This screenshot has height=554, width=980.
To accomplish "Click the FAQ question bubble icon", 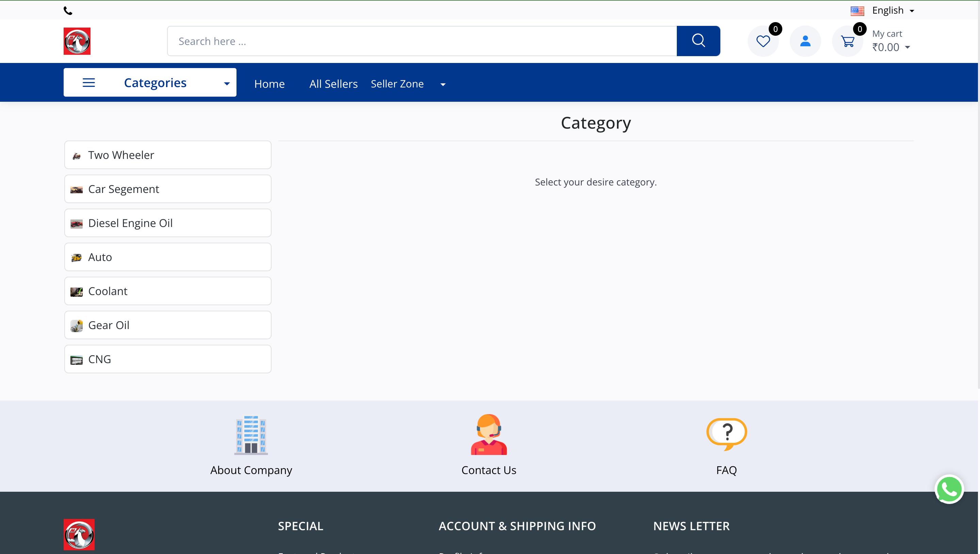I will click(x=726, y=434).
